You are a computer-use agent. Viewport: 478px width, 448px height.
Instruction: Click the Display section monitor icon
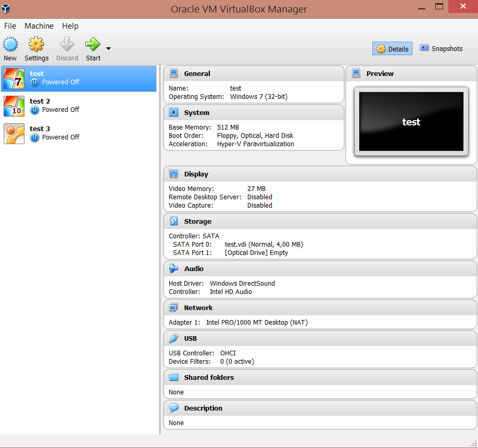point(174,174)
